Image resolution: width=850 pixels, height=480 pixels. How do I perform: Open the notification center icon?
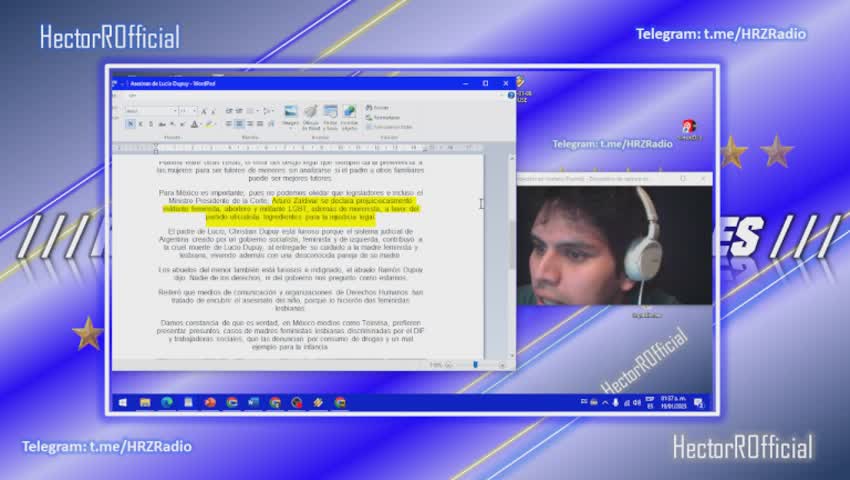[x=698, y=402]
